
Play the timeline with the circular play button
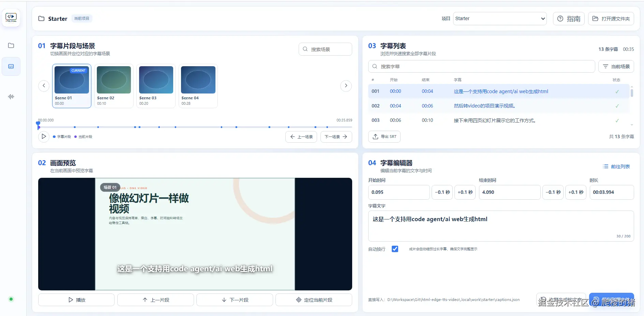[x=44, y=137]
